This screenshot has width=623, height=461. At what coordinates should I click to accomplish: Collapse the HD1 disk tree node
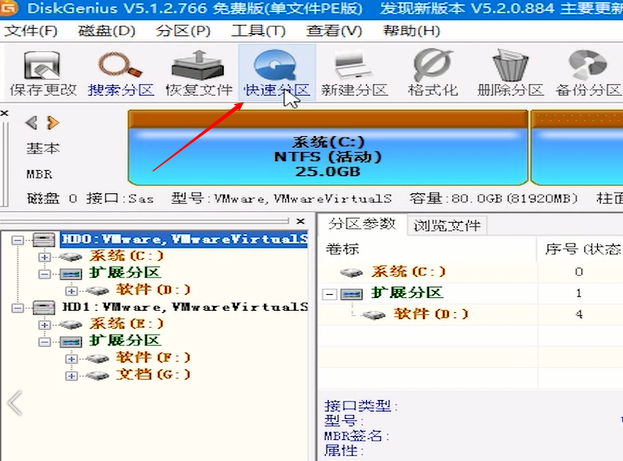17,308
